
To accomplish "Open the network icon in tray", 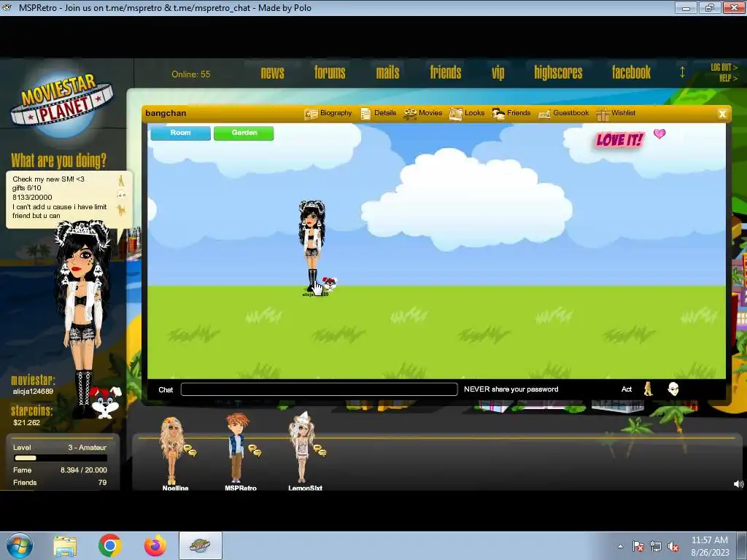I will [656, 546].
